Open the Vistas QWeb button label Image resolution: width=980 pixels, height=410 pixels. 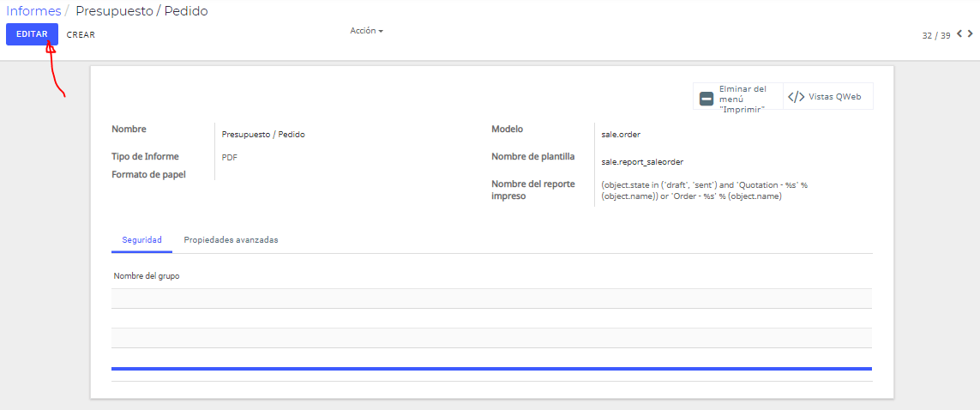click(834, 97)
